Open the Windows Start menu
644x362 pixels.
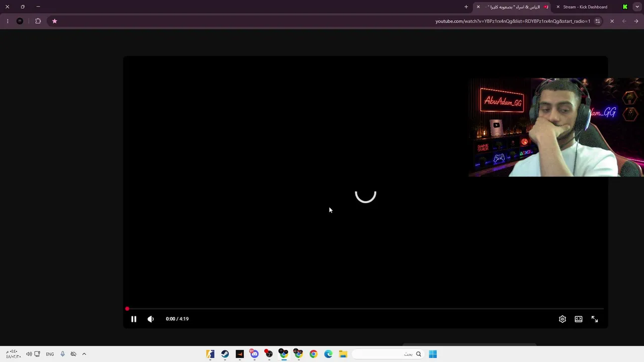pos(433,354)
